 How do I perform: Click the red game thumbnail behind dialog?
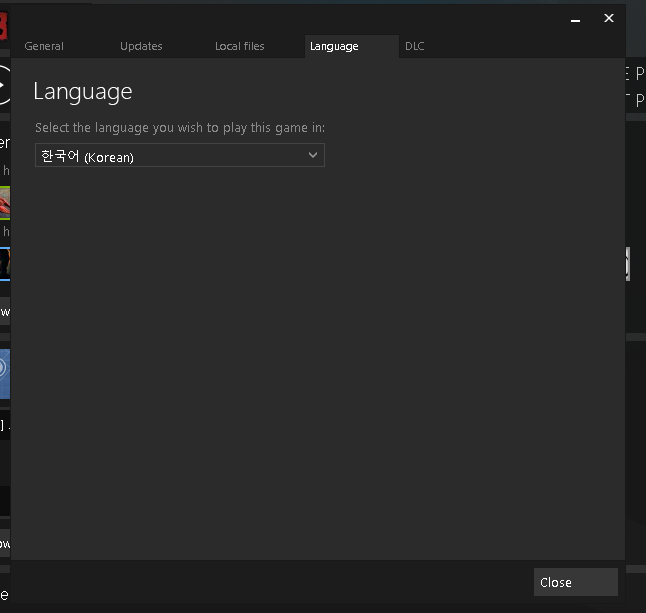point(5,203)
